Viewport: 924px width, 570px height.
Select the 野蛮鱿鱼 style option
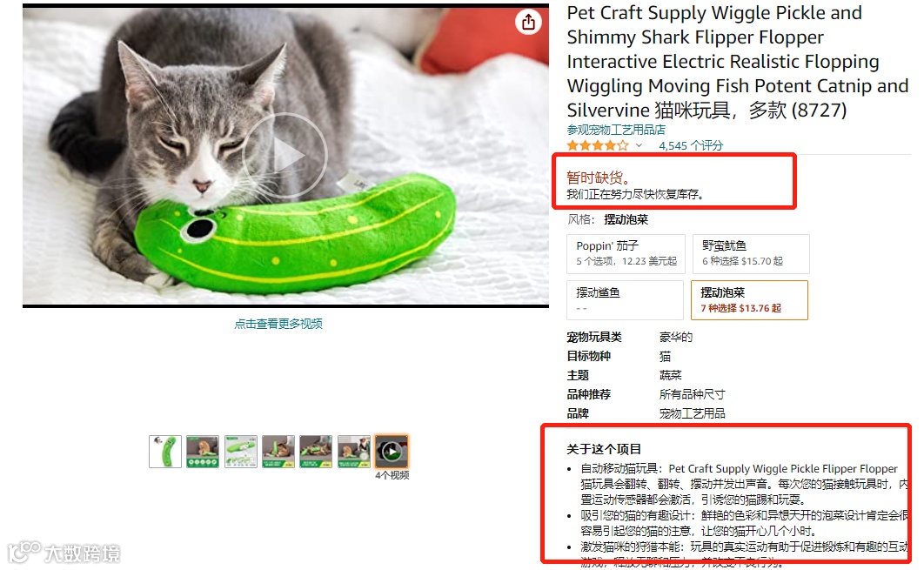tap(751, 254)
